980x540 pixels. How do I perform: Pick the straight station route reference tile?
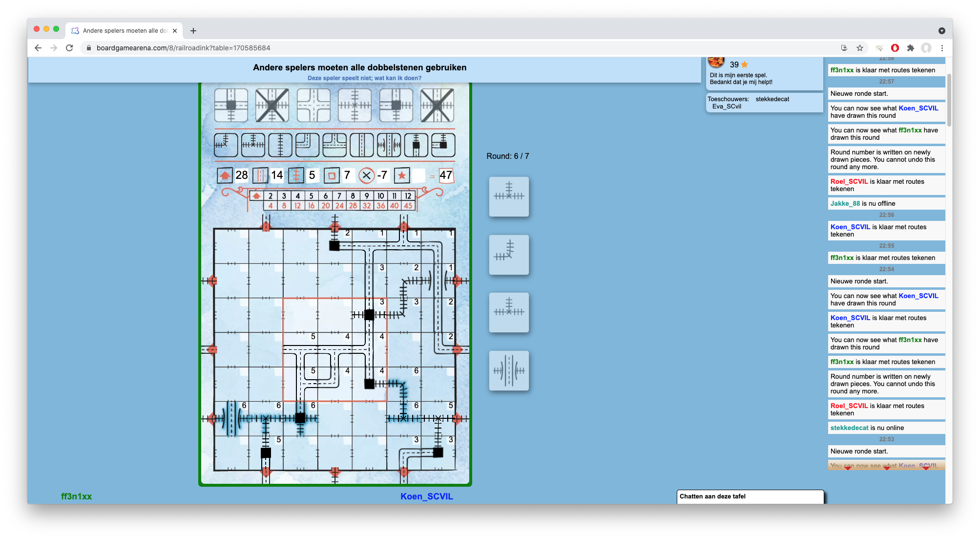tap(416, 145)
